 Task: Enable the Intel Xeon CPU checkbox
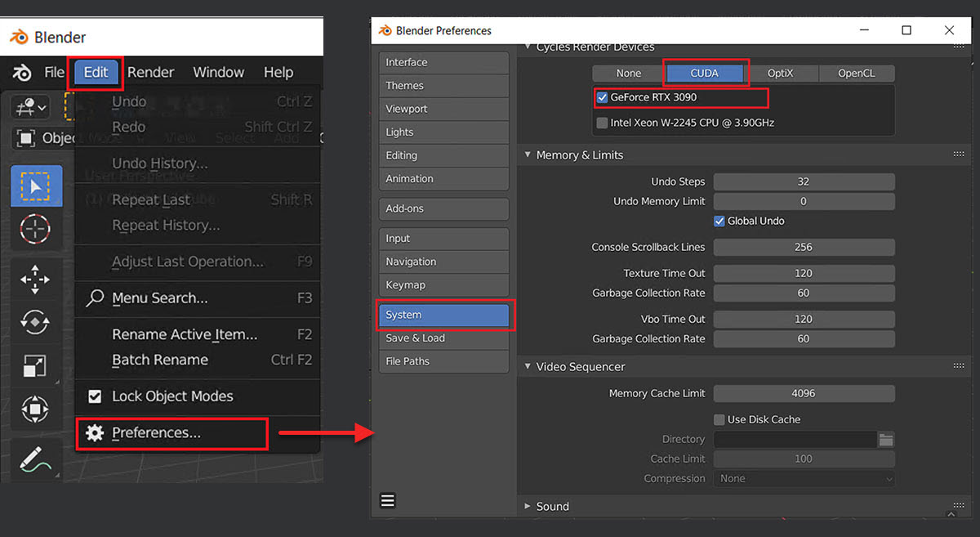coord(603,123)
